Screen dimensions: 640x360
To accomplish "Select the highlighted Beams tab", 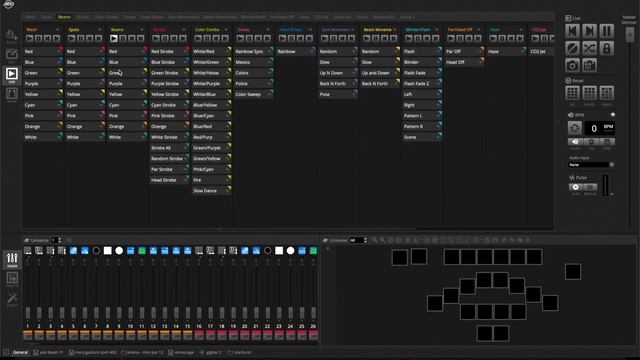I will pyautogui.click(x=64, y=17).
